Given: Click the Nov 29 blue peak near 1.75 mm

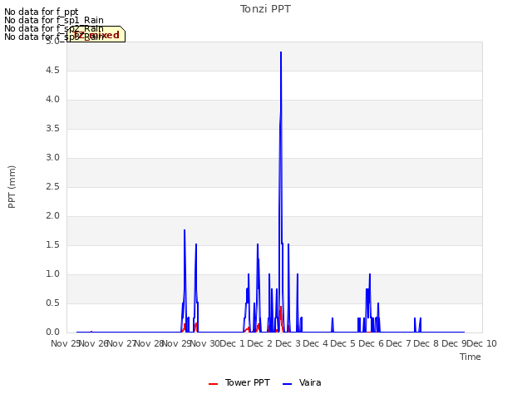Looking at the screenshot, I should pos(185,230).
